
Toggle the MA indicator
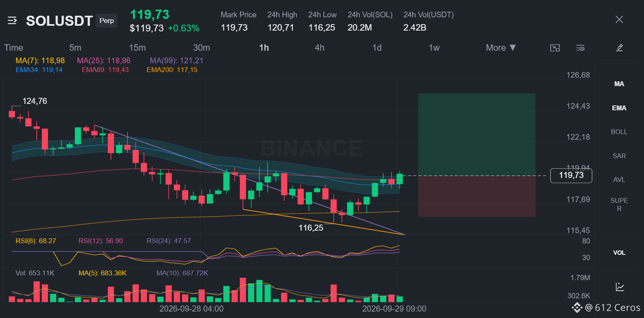pos(619,84)
